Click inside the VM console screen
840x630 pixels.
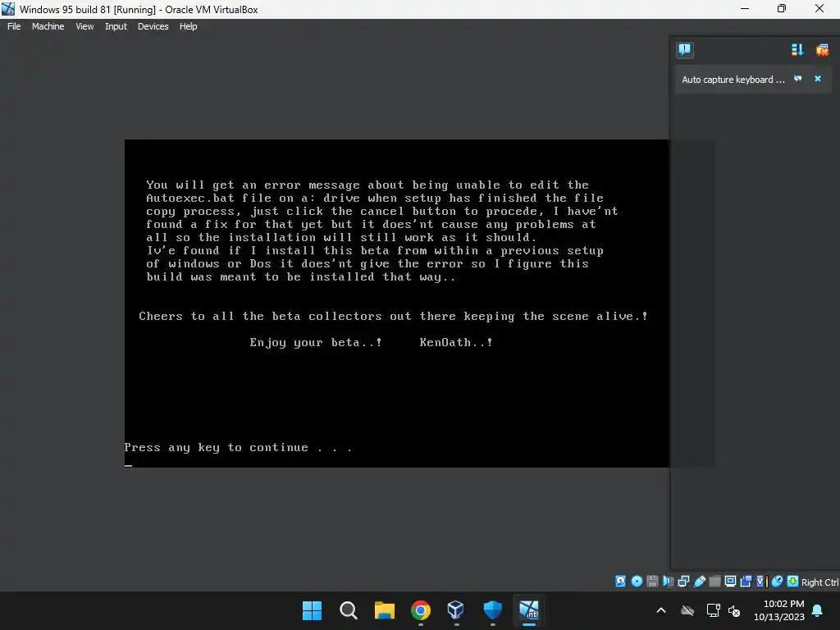click(396, 304)
